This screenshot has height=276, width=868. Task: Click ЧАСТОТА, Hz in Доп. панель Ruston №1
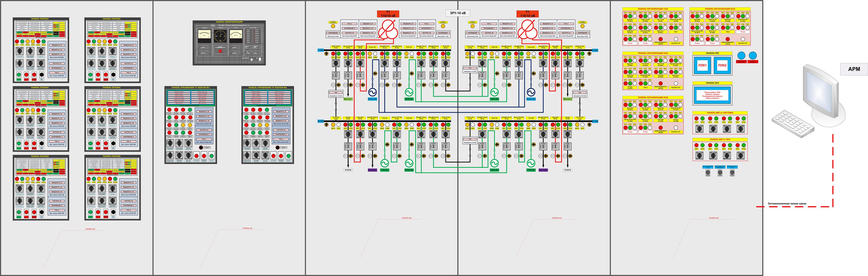click(x=204, y=130)
